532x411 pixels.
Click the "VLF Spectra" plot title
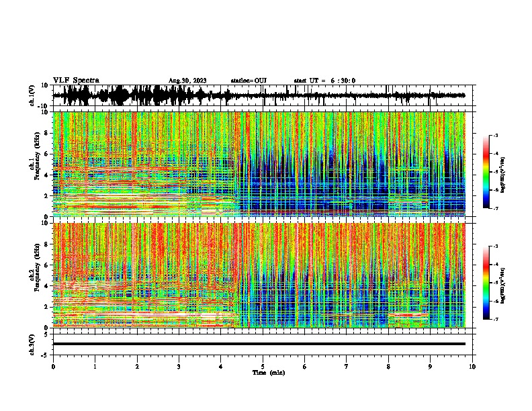(76, 81)
